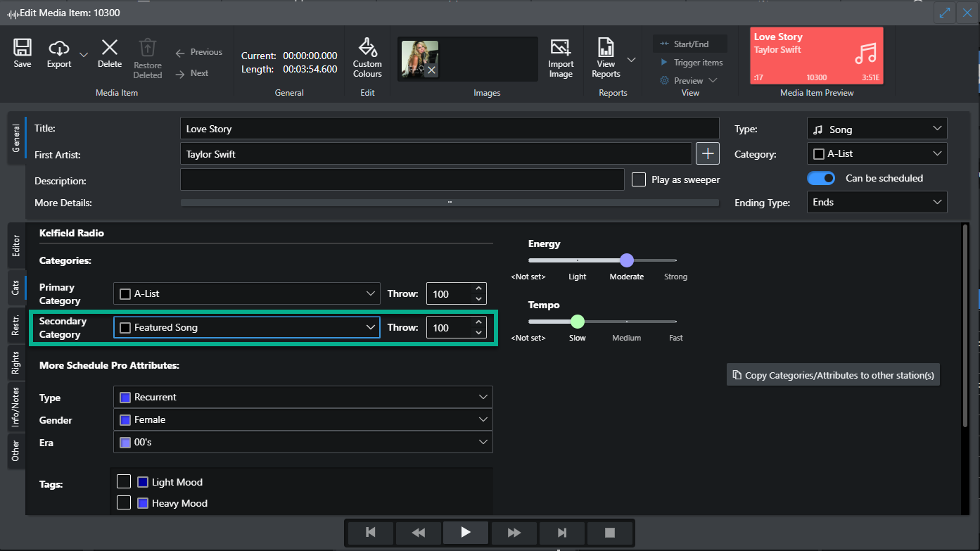
Task: Switch to the Cats tab
Action: (16, 287)
